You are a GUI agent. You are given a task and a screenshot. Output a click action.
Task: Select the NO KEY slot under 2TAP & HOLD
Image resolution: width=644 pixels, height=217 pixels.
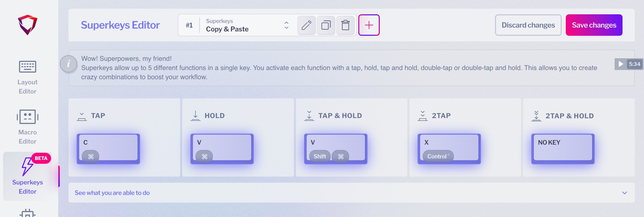pos(563,148)
